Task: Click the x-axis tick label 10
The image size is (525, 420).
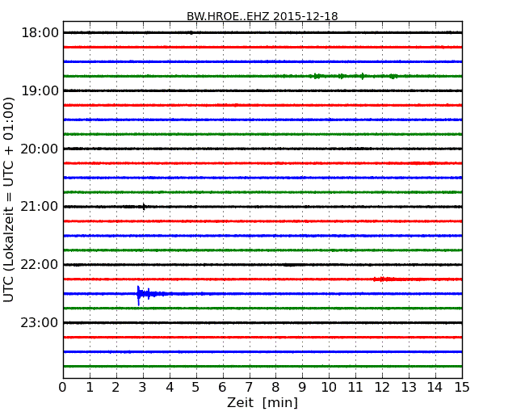Action: pyautogui.click(x=329, y=387)
